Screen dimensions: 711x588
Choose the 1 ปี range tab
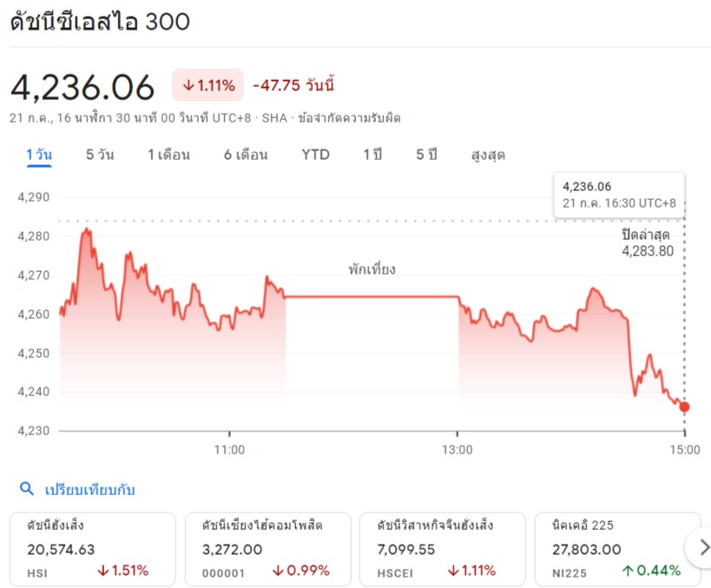[372, 155]
